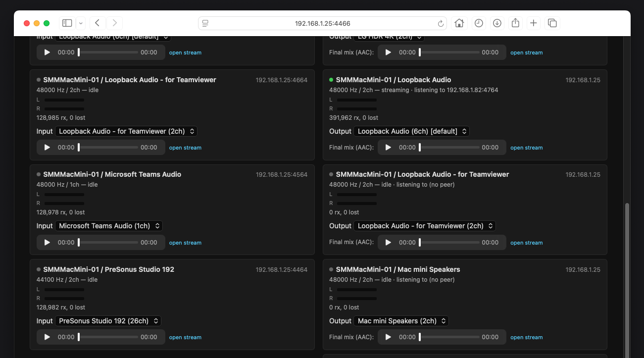Click the 48000 Hz / 1ch — idle status
The width and height of the screenshot is (644, 358).
(x=67, y=185)
